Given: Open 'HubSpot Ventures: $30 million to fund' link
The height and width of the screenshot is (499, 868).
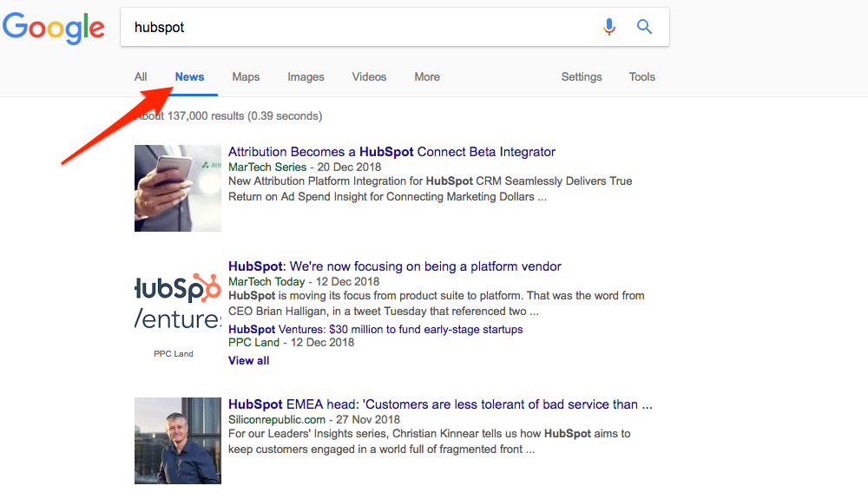Looking at the screenshot, I should [x=375, y=329].
